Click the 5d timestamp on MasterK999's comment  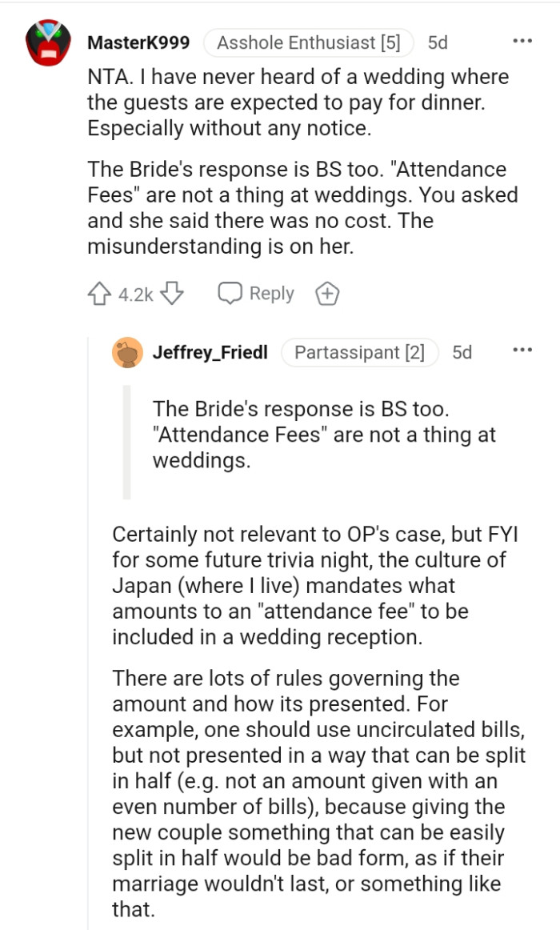tap(438, 44)
